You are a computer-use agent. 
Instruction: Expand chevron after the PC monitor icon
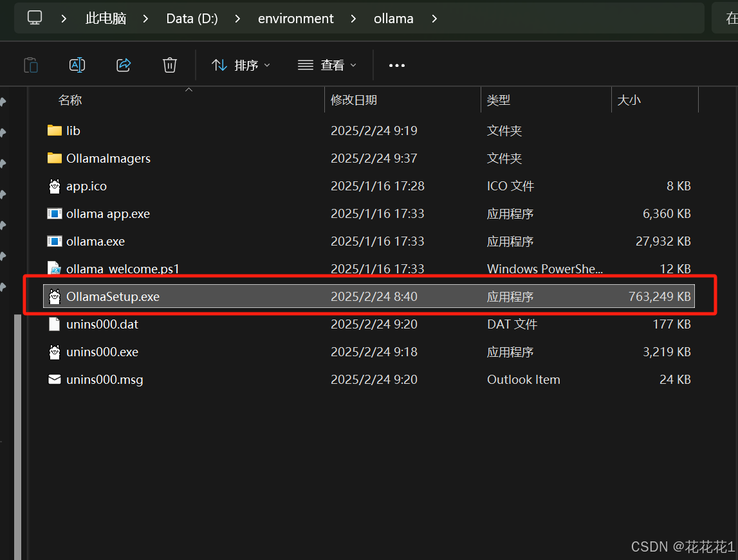point(64,19)
